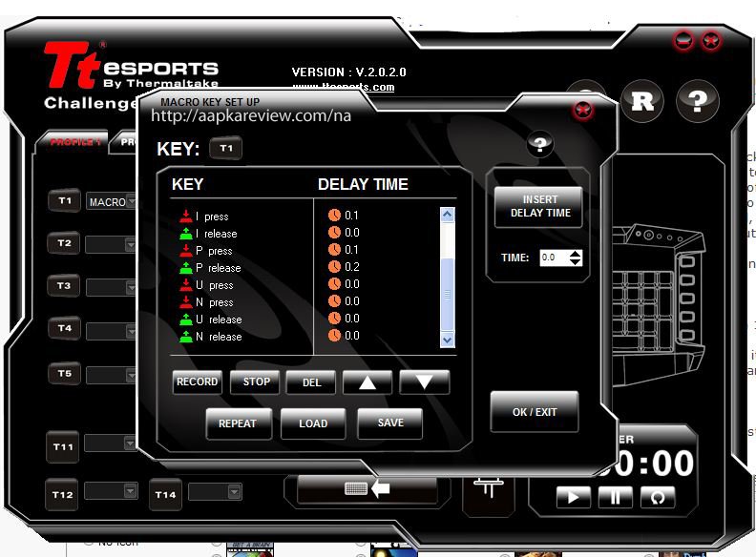Close the Tt eSPORTS main window
The image size is (756, 557).
click(x=711, y=40)
